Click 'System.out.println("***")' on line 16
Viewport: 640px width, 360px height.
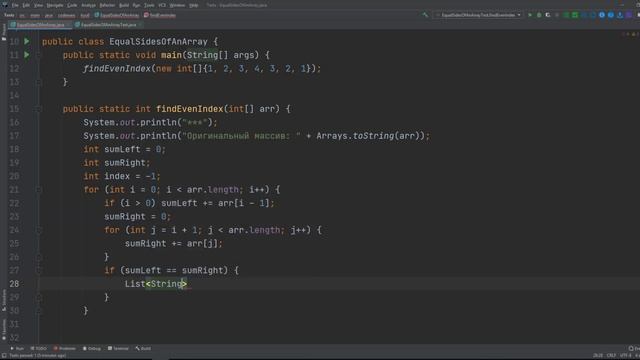[148, 122]
